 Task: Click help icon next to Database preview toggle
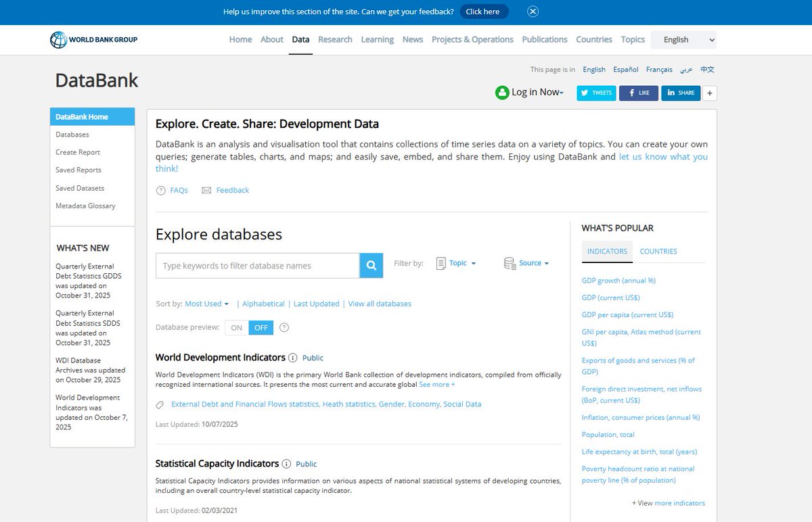coord(284,327)
